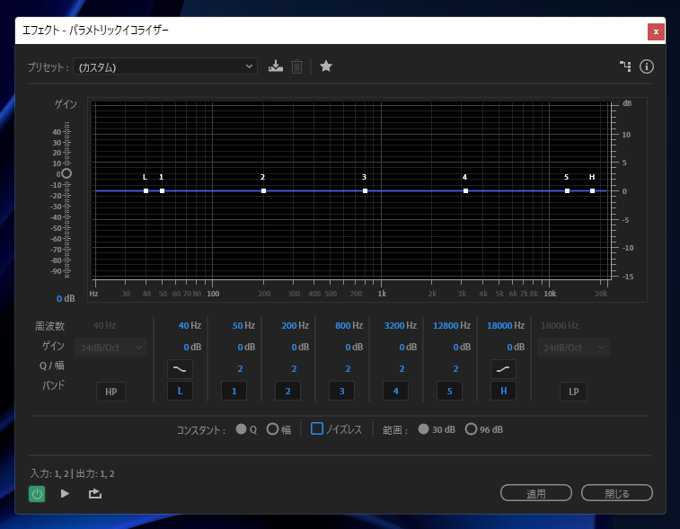Viewport: 680px width, 529px height.
Task: Open the LP 24dB/Oct slope dropdown
Action: pyautogui.click(x=573, y=348)
